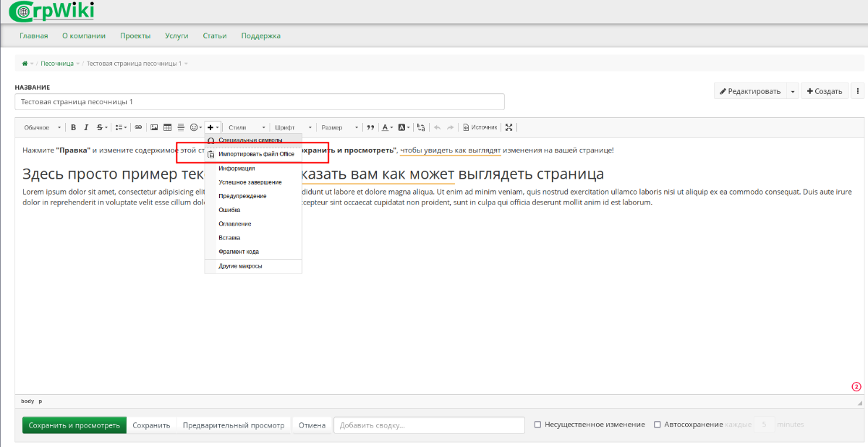The width and height of the screenshot is (868, 447).
Task: Open the Поддержка navigation link
Action: [260, 35]
